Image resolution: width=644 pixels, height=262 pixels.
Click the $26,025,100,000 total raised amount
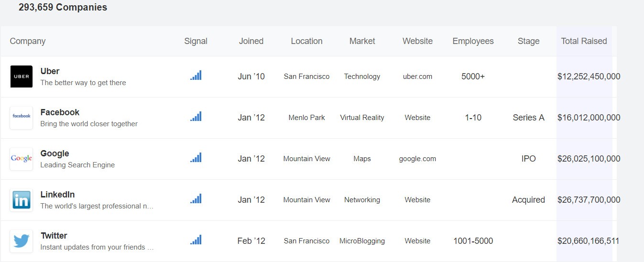click(589, 159)
